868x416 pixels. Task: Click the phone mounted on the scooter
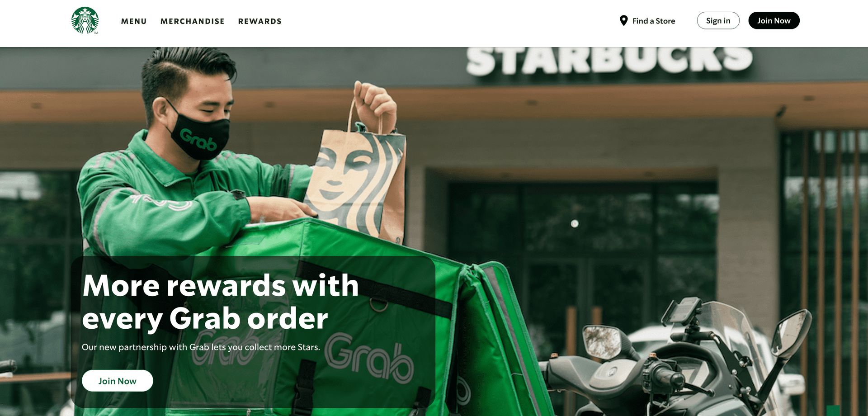684,309
